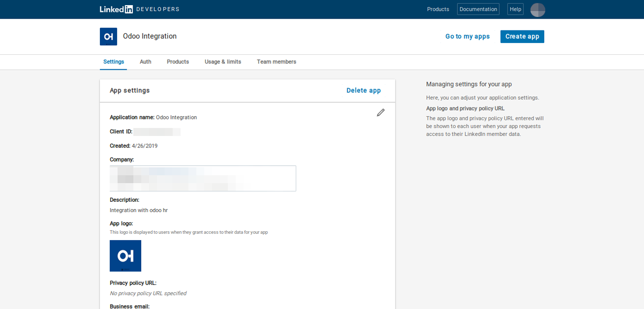
Task: Click 'Managing settings for your app' heading
Action: pyautogui.click(x=469, y=84)
